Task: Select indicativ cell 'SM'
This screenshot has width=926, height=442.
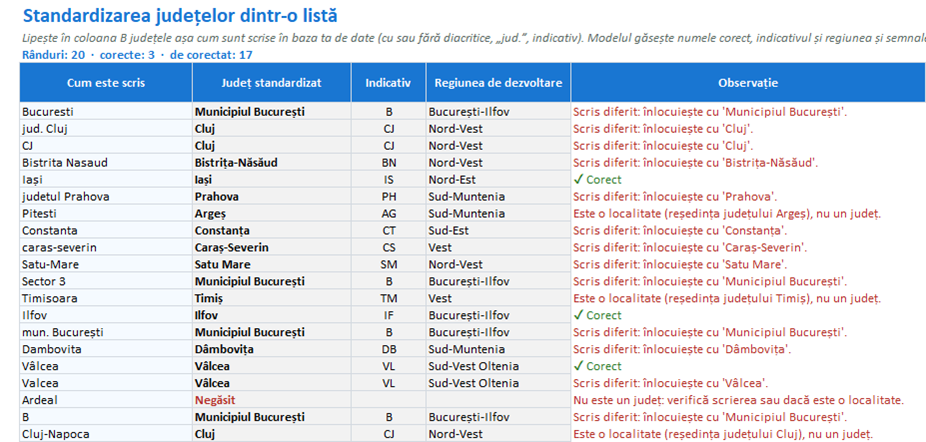Action: pos(388,264)
